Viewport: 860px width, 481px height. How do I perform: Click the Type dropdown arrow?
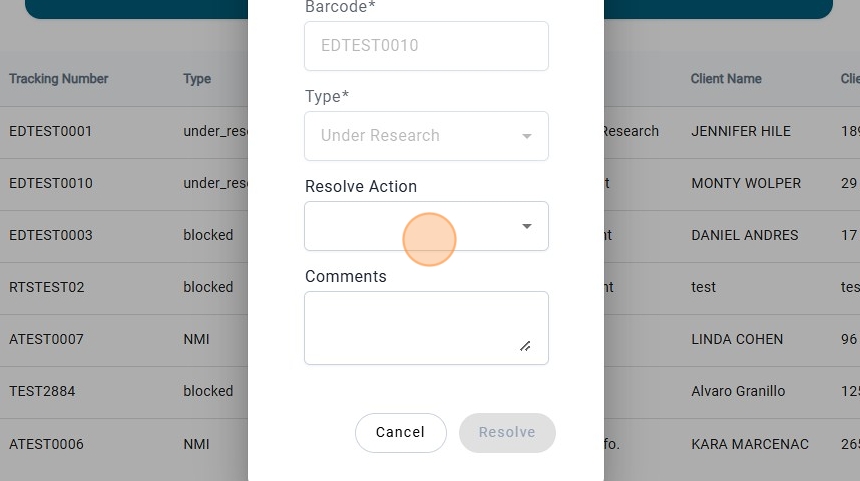point(527,136)
